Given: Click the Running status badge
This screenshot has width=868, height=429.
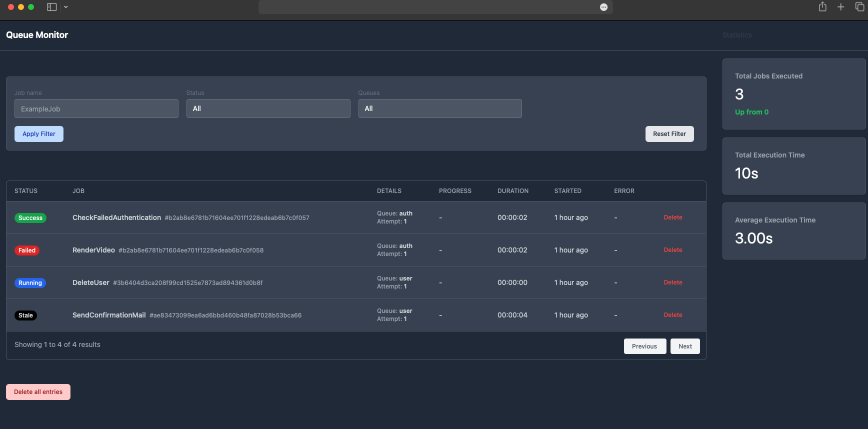Looking at the screenshot, I should [30, 283].
